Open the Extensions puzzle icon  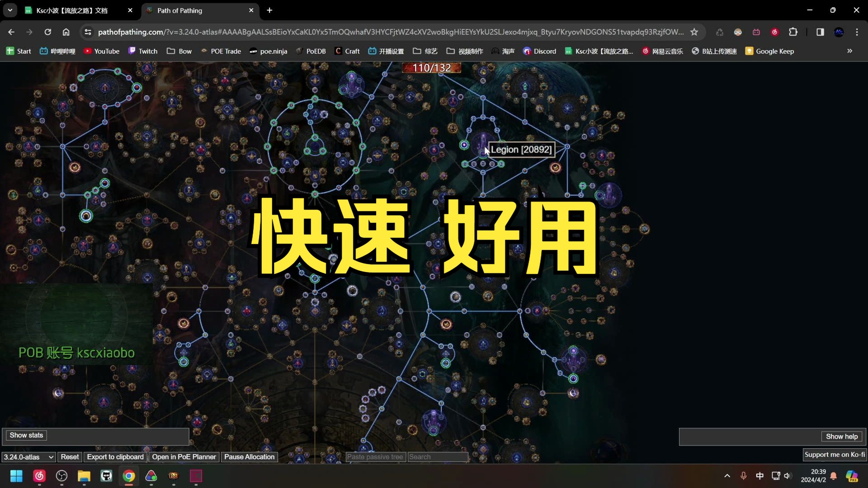(793, 32)
